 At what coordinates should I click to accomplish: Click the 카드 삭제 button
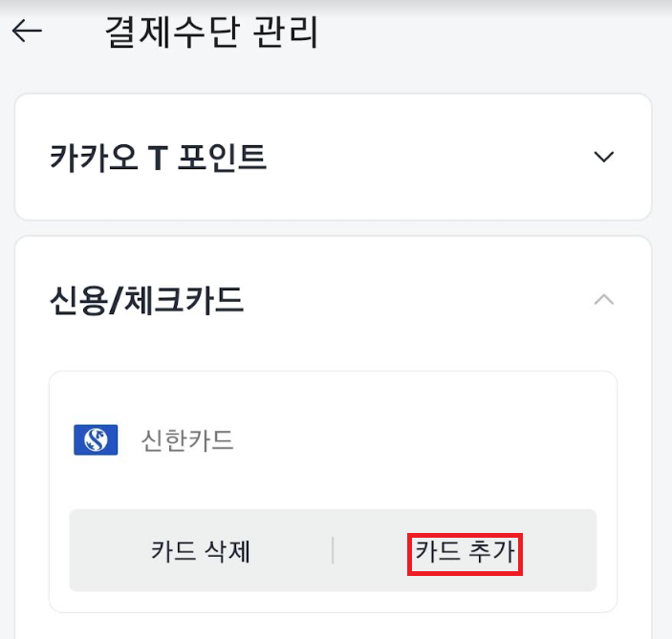point(200,551)
